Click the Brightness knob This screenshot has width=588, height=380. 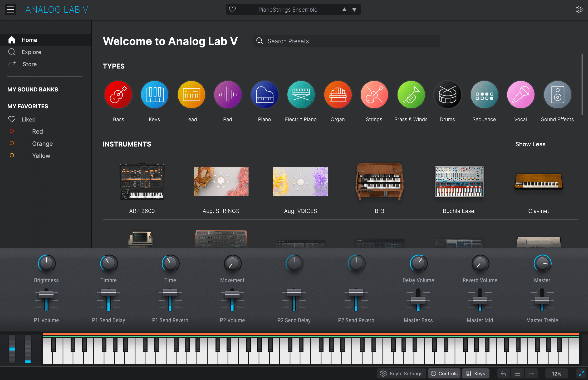pyautogui.click(x=46, y=263)
